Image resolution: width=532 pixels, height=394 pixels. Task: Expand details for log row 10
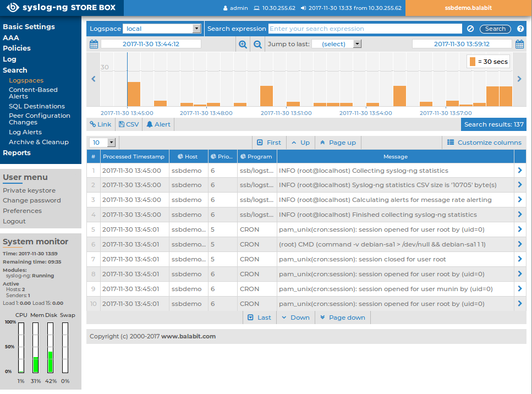[520, 304]
